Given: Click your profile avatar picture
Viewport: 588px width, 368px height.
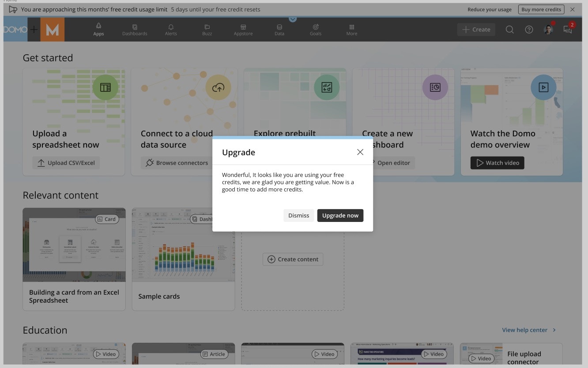Looking at the screenshot, I should click(548, 29).
